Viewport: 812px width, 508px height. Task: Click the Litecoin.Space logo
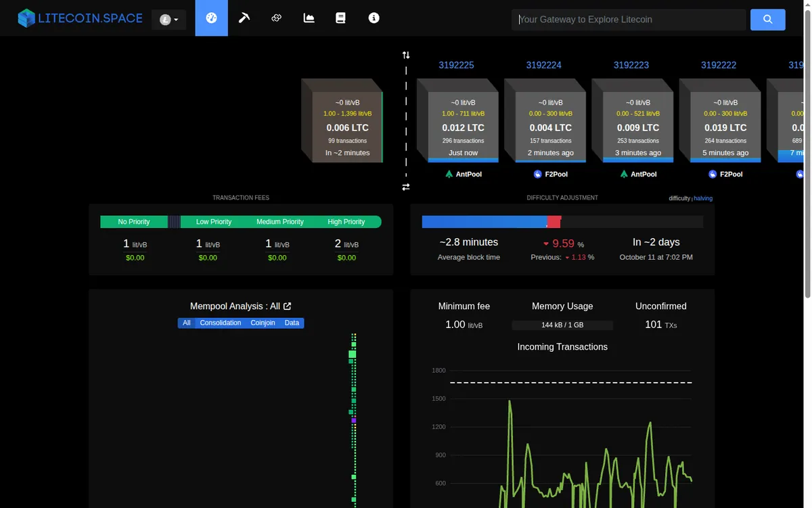(x=81, y=18)
